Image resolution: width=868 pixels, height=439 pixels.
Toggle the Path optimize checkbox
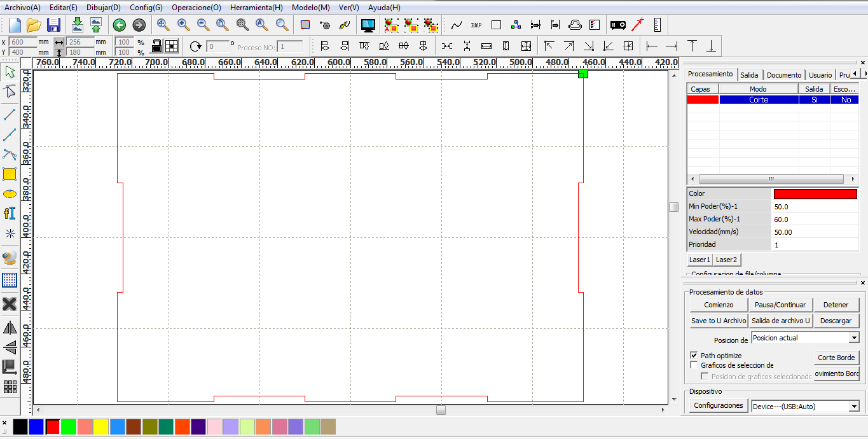click(x=694, y=356)
